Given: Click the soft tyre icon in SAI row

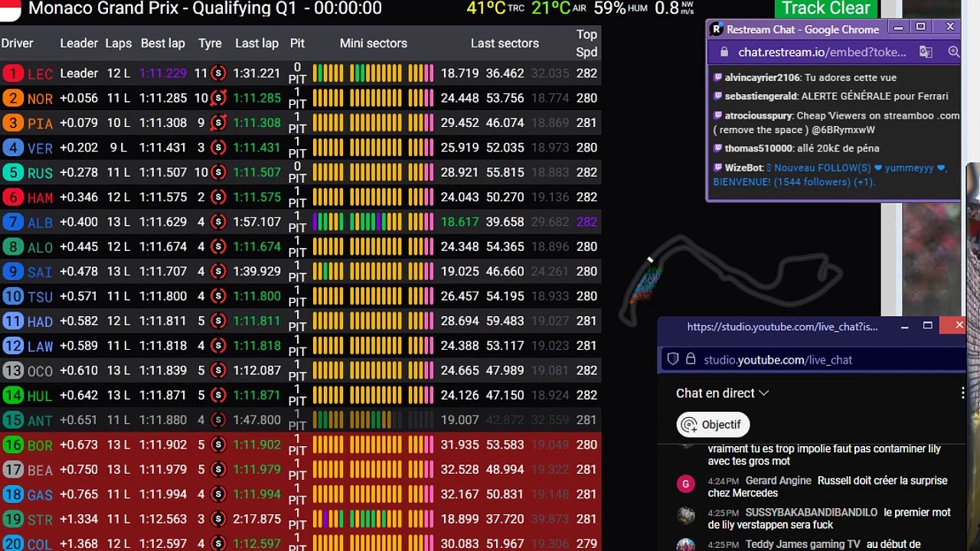Looking at the screenshot, I should click(x=218, y=271).
